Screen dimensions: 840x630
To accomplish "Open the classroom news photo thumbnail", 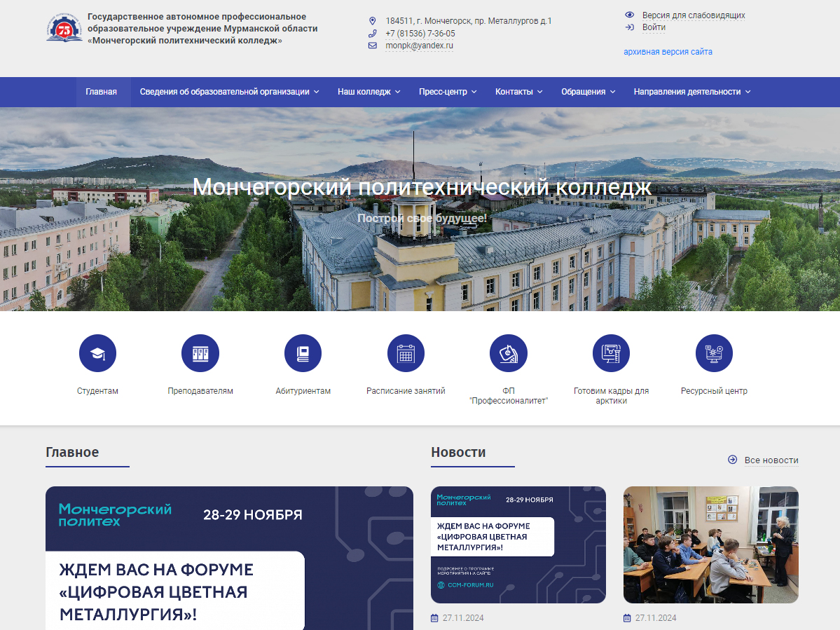I will pyautogui.click(x=710, y=545).
